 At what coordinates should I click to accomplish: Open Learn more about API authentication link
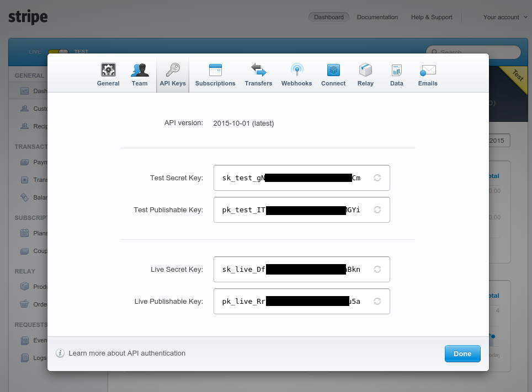(x=127, y=353)
